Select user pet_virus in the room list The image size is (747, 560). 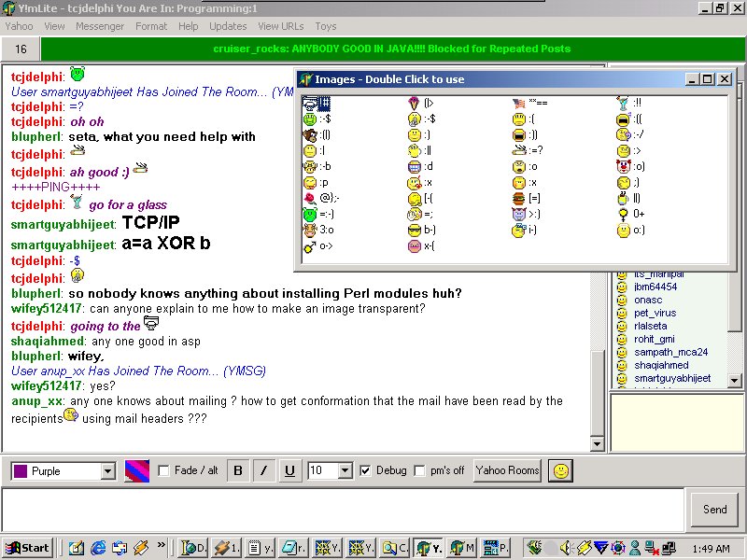pos(655,313)
